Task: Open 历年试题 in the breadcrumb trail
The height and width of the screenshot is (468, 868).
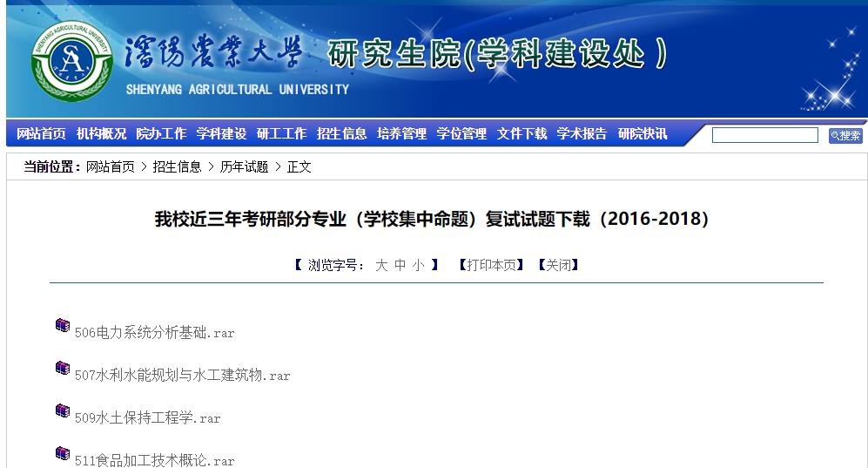Action: pyautogui.click(x=244, y=166)
